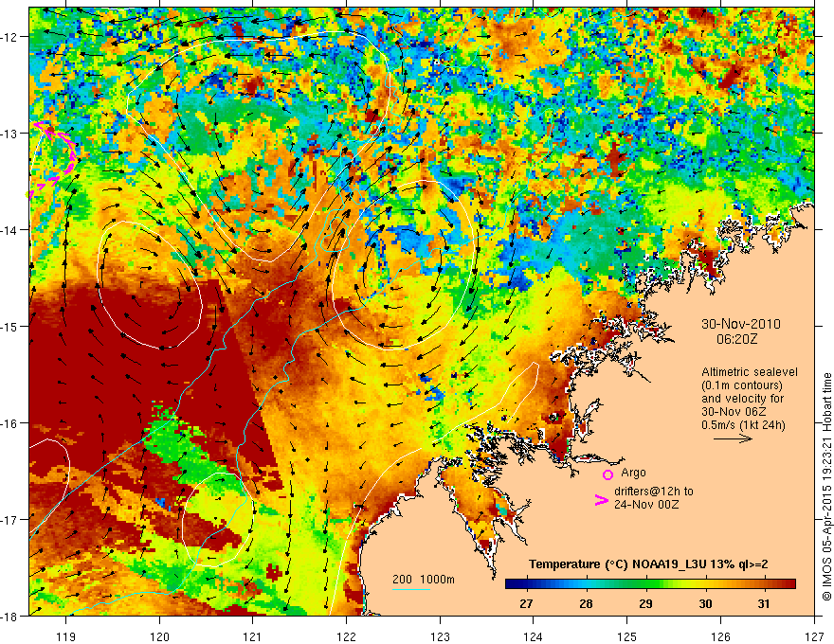The width and height of the screenshot is (834, 644).
Task: Click the Temperature (°C) NOAA19_L3U title
Action: [x=648, y=564]
